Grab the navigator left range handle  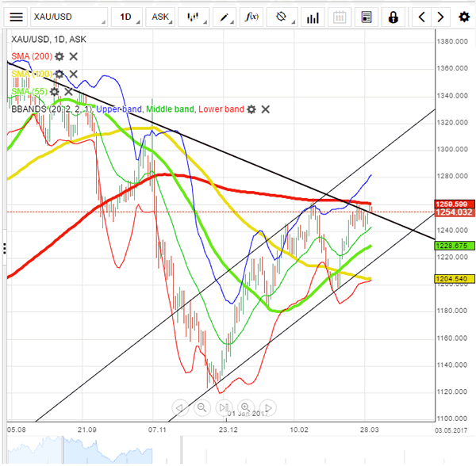pyautogui.click(x=63, y=450)
